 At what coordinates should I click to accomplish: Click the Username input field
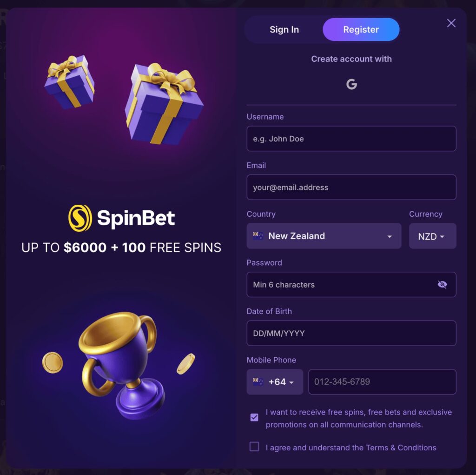pos(351,139)
